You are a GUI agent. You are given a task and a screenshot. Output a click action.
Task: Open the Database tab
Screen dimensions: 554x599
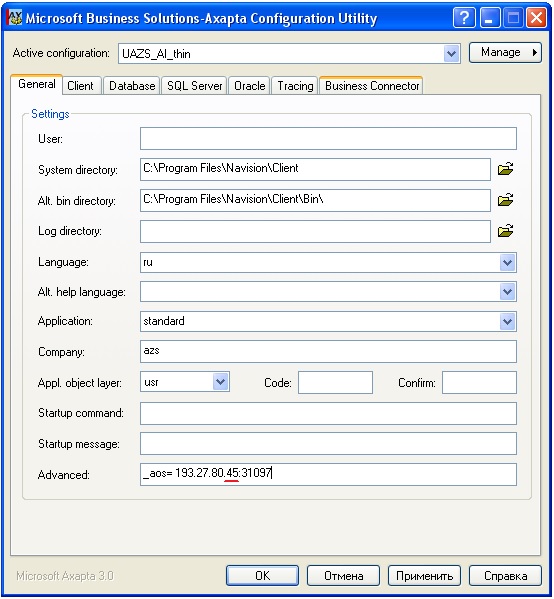pos(132,86)
